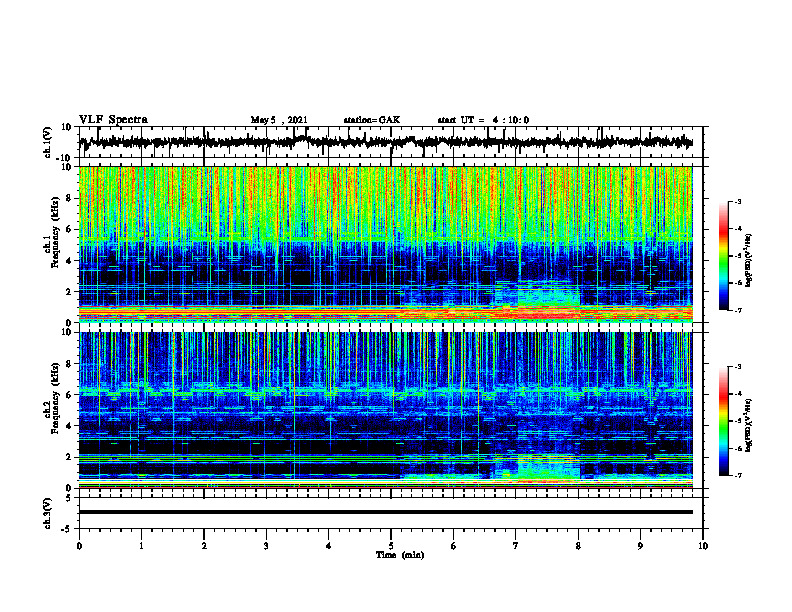Click the "VLF Spectra" title text
This screenshot has height=612, width=792.
[x=113, y=120]
